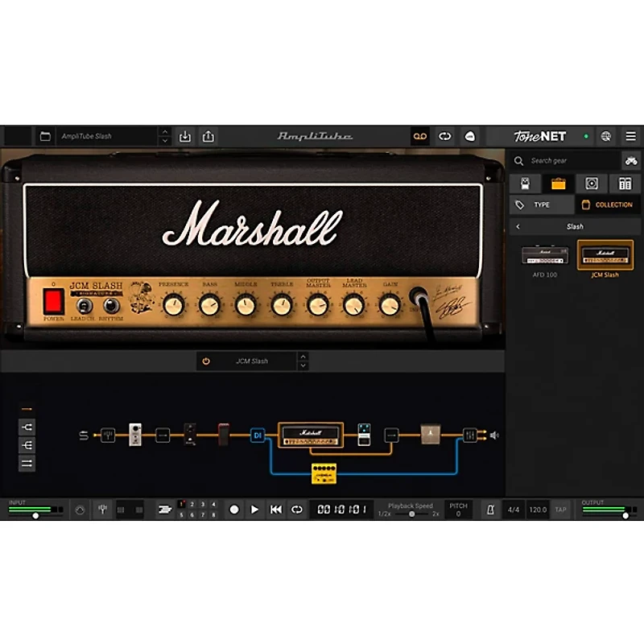
Task: Select the TYPE filter tab
Action: 542,205
